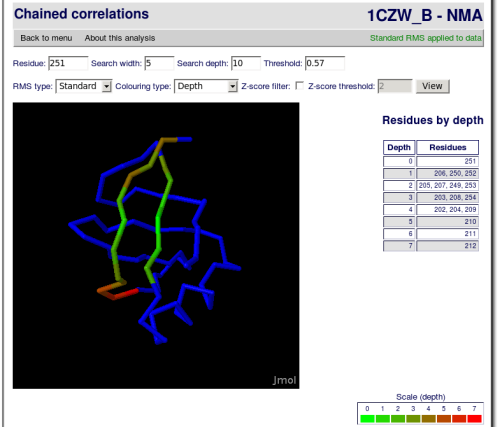Click the Residue input field
Screen dimensions: 500x427
point(68,63)
